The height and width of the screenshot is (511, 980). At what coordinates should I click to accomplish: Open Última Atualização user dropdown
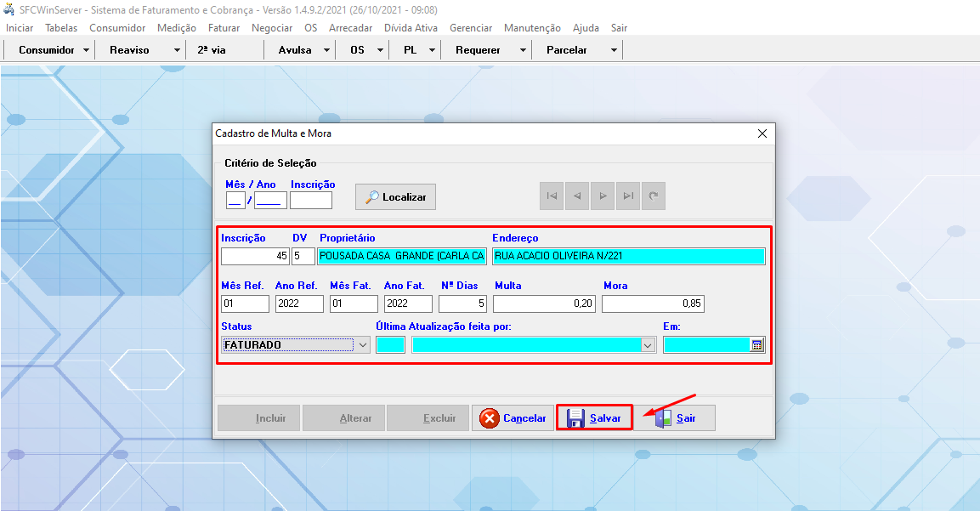click(649, 345)
